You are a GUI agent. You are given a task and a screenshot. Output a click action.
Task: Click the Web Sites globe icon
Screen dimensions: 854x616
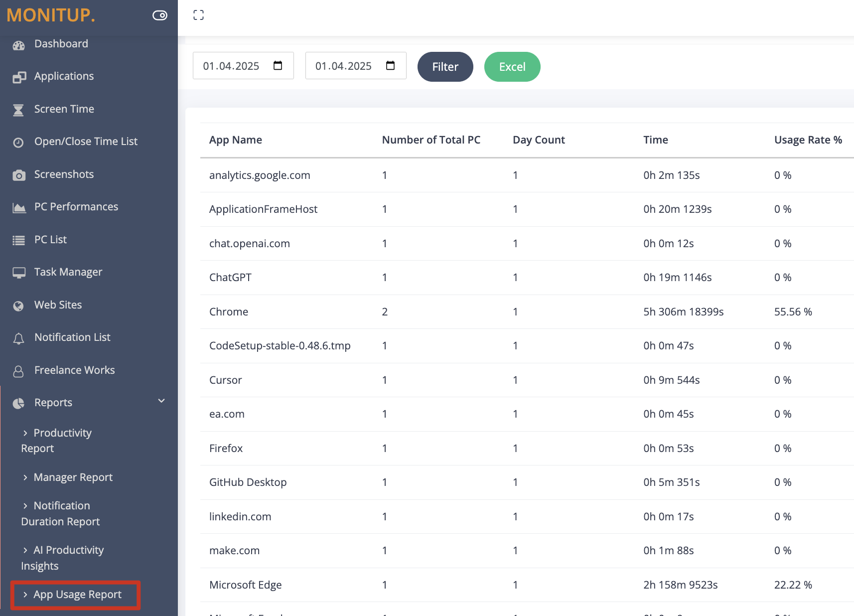[x=18, y=306]
